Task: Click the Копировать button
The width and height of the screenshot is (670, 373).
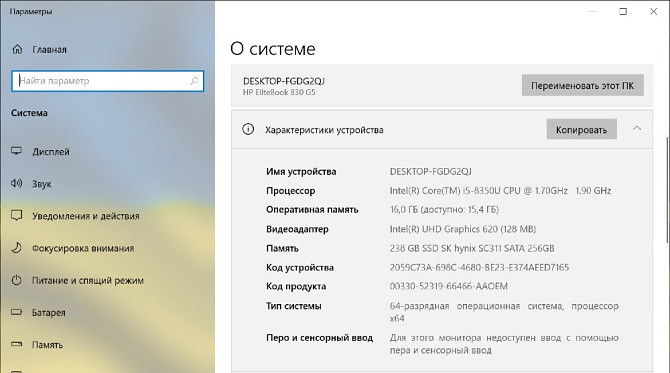Action: [x=582, y=129]
